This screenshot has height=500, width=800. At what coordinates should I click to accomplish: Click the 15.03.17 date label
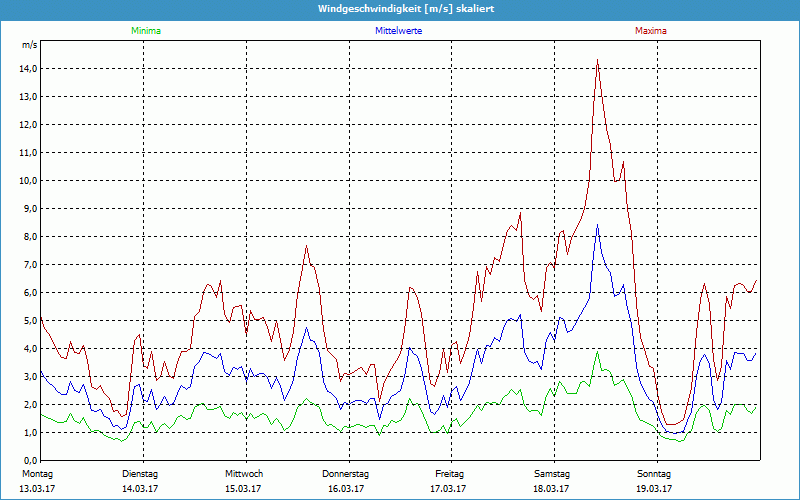(x=243, y=489)
